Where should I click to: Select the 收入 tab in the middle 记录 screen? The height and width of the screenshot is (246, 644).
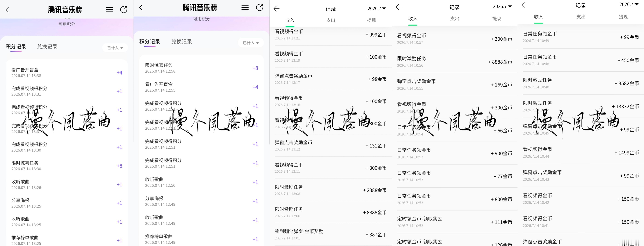pyautogui.click(x=290, y=20)
